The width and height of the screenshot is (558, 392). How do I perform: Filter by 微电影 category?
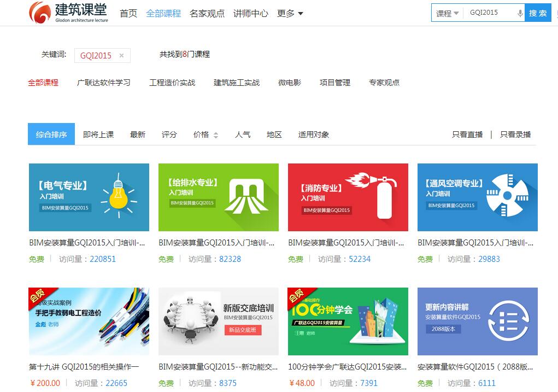[290, 83]
